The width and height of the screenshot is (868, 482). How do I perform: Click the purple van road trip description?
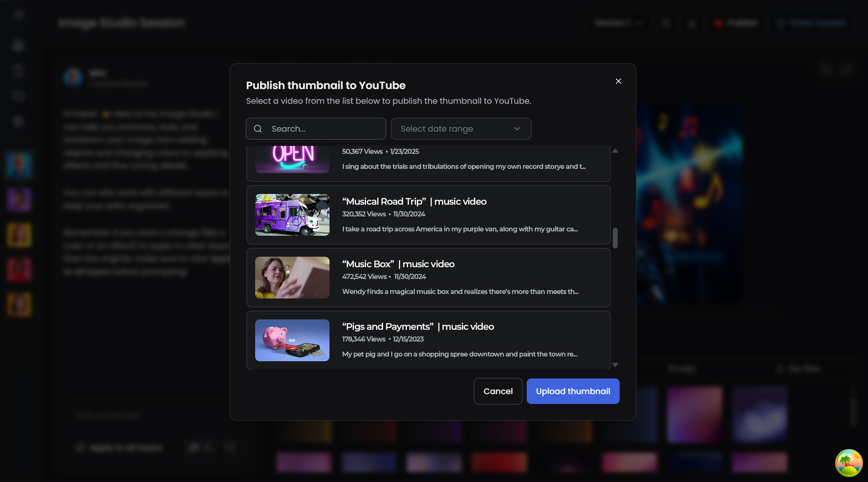(x=460, y=229)
